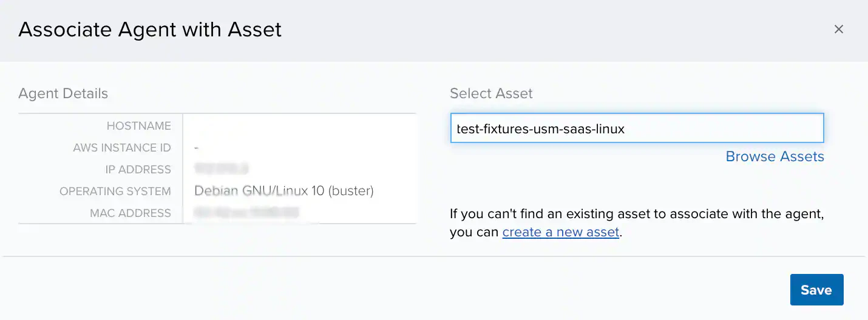The image size is (868, 320).
Task: Click the dash value for AWS Instance ID
Action: coord(197,148)
